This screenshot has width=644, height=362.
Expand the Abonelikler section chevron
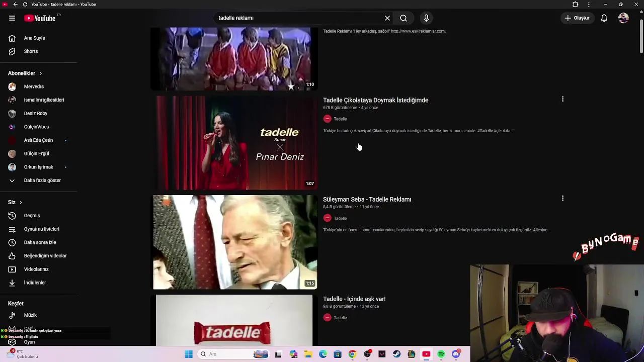(x=40, y=73)
